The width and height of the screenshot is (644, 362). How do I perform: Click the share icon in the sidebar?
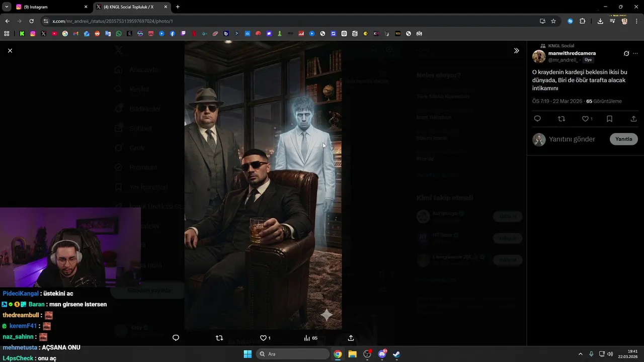click(633, 119)
